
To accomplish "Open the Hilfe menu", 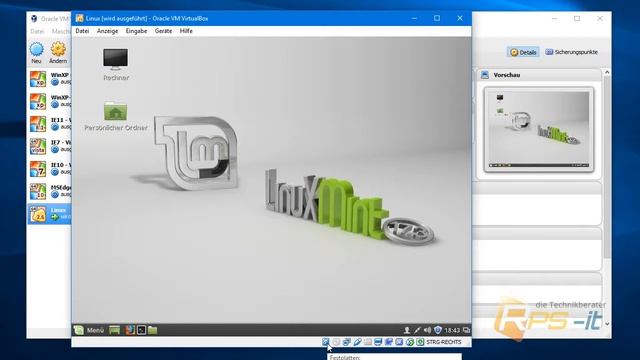I will tap(186, 31).
